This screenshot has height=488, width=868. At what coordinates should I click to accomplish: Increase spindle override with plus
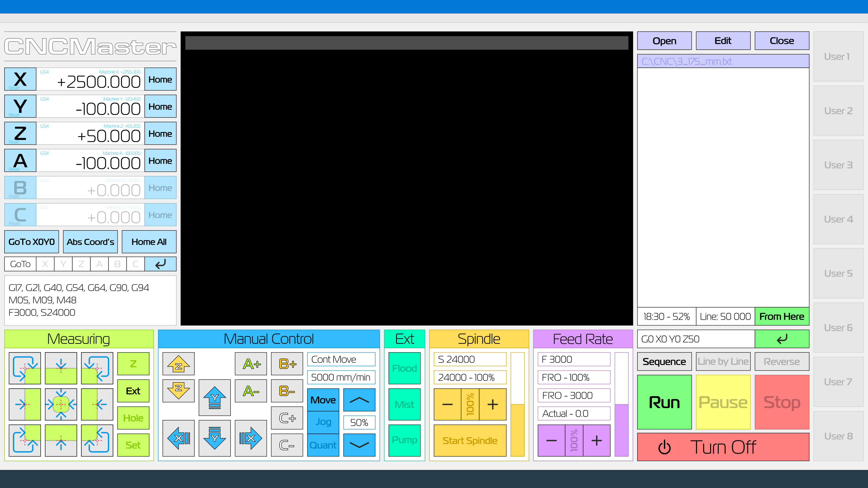(493, 404)
